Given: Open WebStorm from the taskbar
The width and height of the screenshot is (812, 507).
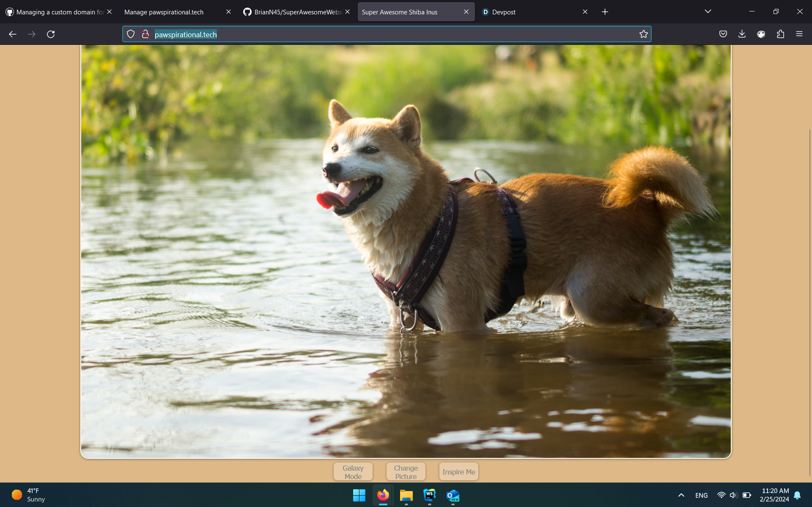Looking at the screenshot, I should (x=429, y=495).
